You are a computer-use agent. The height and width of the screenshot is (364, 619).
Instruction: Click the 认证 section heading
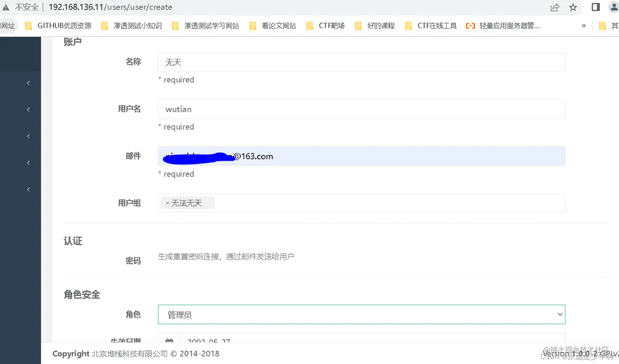coord(73,241)
